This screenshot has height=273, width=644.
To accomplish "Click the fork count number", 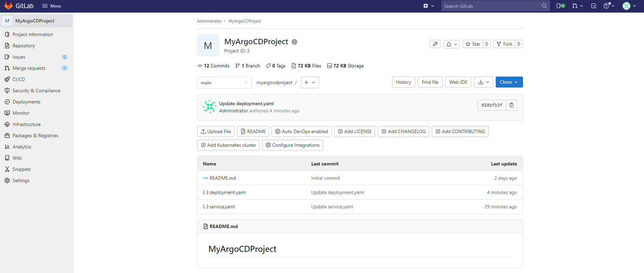I will [x=519, y=44].
